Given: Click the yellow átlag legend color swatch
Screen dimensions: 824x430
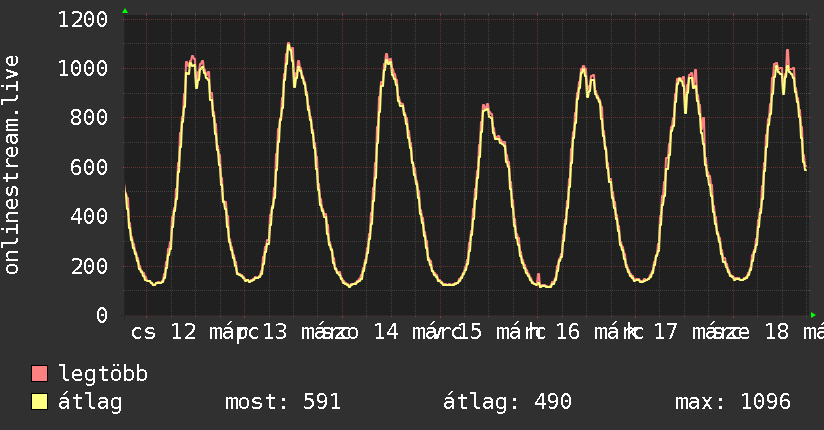Looking at the screenshot, I should point(40,402).
